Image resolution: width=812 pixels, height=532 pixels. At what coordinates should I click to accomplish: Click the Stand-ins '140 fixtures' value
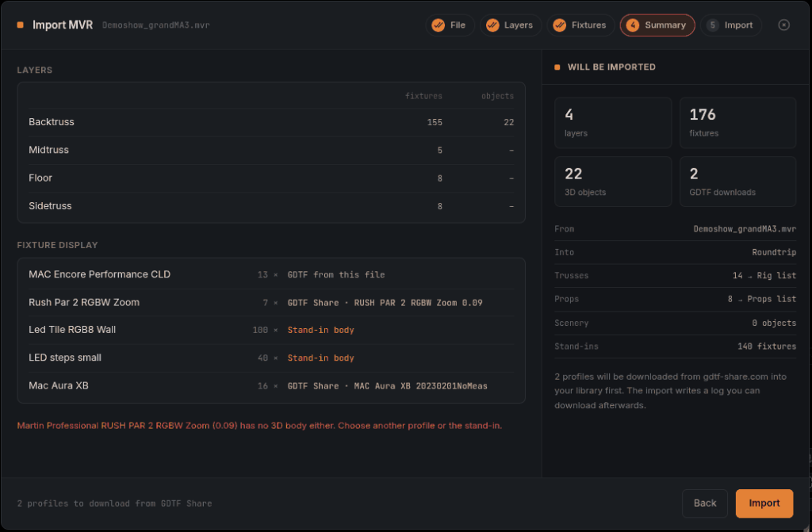(767, 346)
